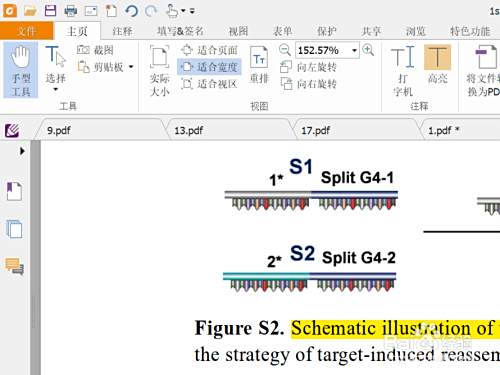Image resolution: width=500 pixels, height=375 pixels.
Task: Print the document with the printer icon
Action: click(71, 11)
